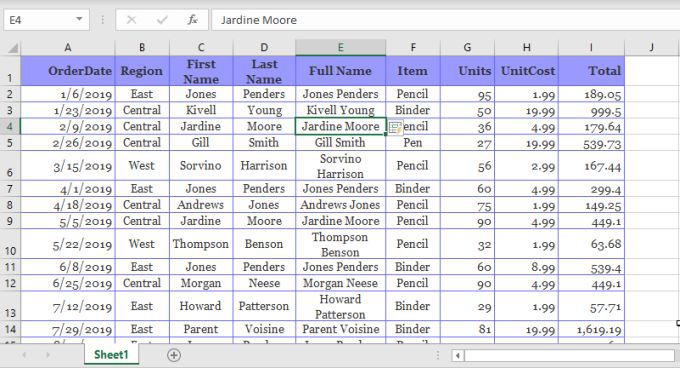Click the horizontal scrollbar track
This screenshot has height=368, width=680.
(569, 356)
